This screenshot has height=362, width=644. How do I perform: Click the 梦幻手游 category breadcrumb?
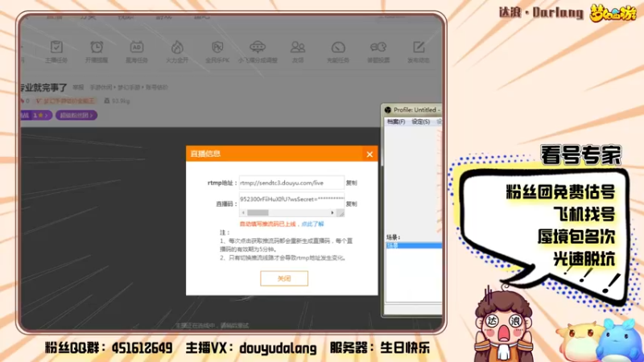pos(130,88)
